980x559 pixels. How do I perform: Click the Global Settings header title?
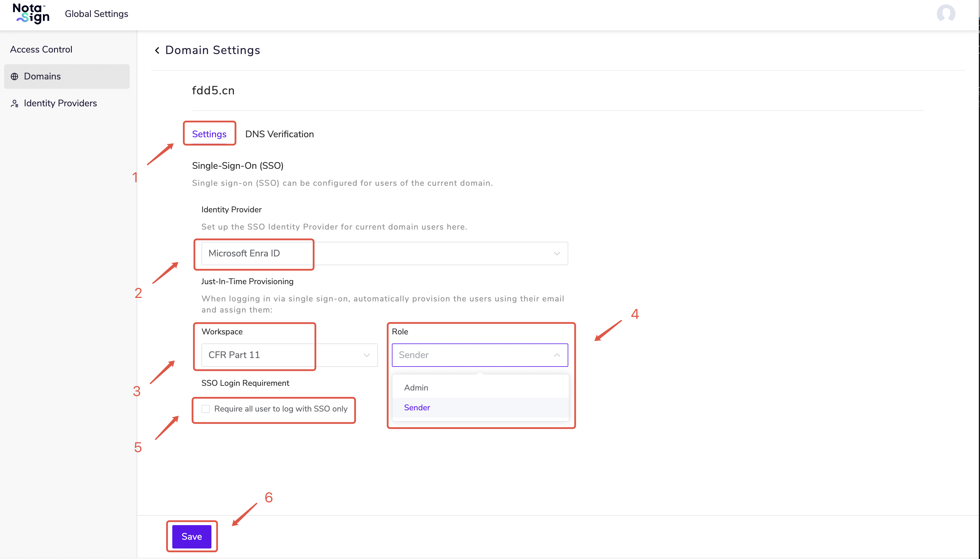pos(96,14)
